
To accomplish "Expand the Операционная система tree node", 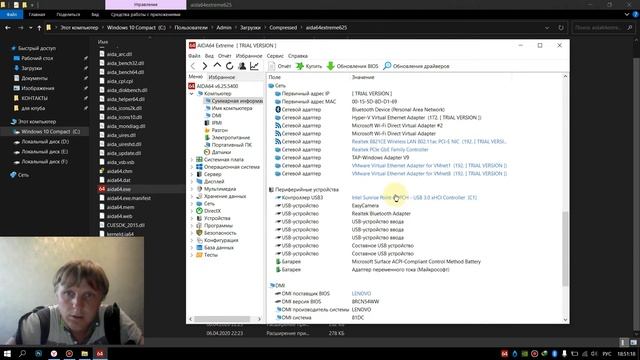I will [x=191, y=167].
